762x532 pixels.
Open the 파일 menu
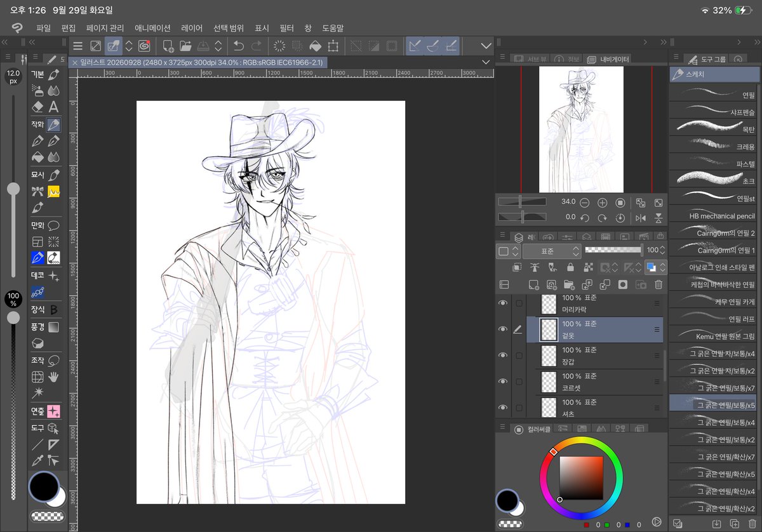[43, 28]
